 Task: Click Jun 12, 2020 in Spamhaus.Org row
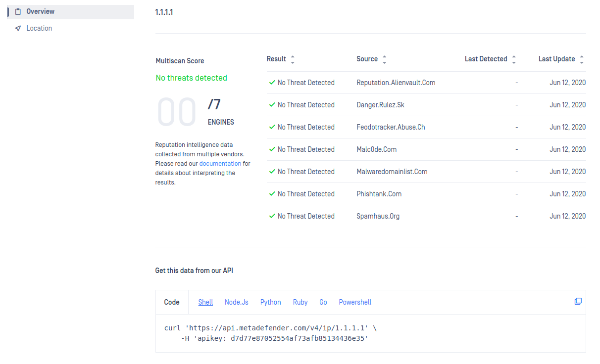568,216
